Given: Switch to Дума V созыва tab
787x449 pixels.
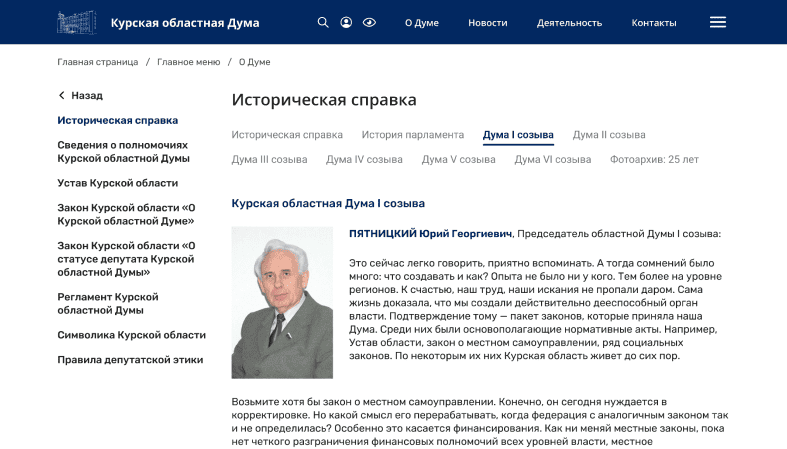Looking at the screenshot, I should pyautogui.click(x=458, y=160).
